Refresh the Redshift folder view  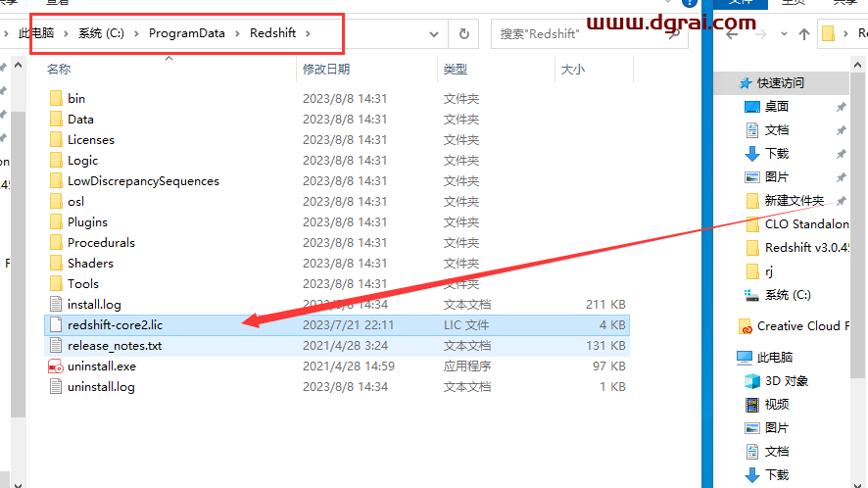pos(464,33)
